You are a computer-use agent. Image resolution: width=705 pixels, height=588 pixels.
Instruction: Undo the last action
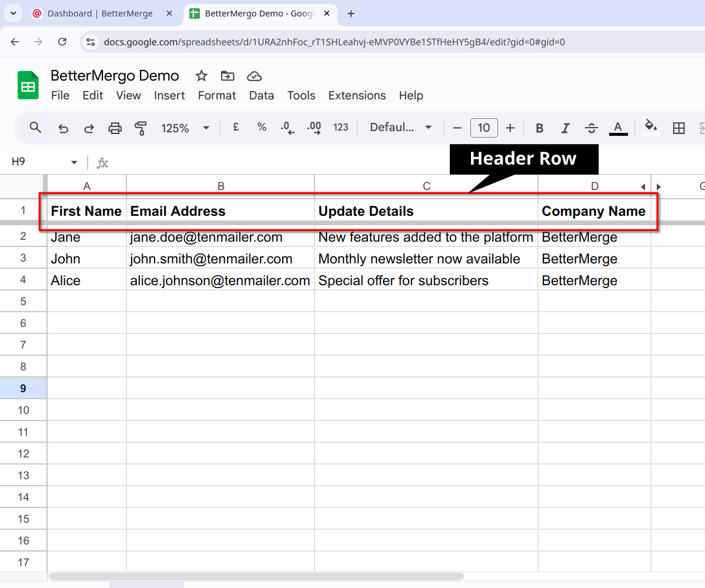63,128
